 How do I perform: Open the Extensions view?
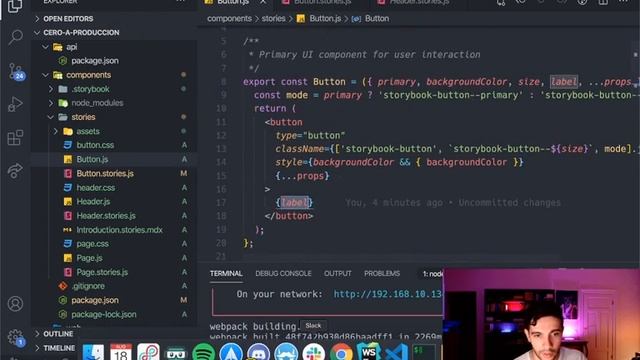click(x=15, y=138)
